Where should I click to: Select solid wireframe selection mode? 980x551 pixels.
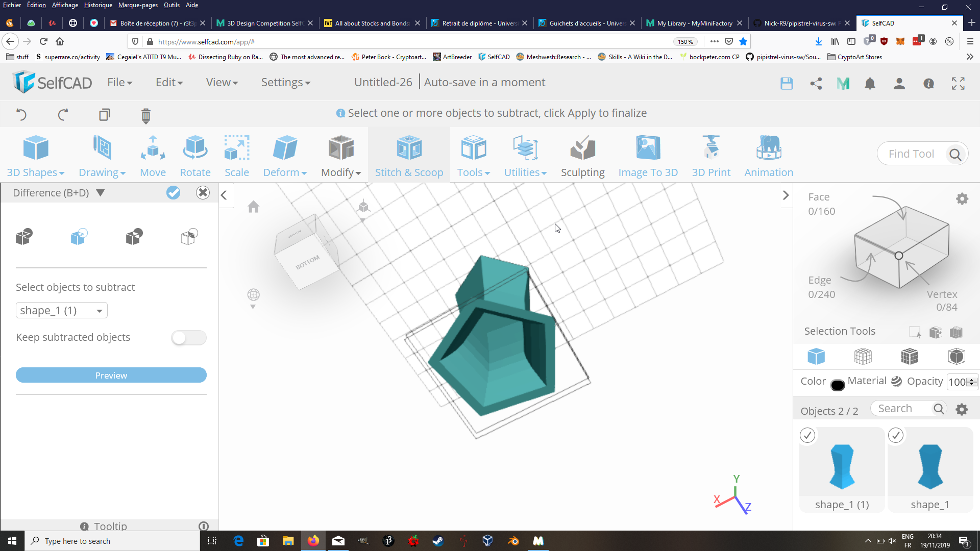click(x=910, y=356)
